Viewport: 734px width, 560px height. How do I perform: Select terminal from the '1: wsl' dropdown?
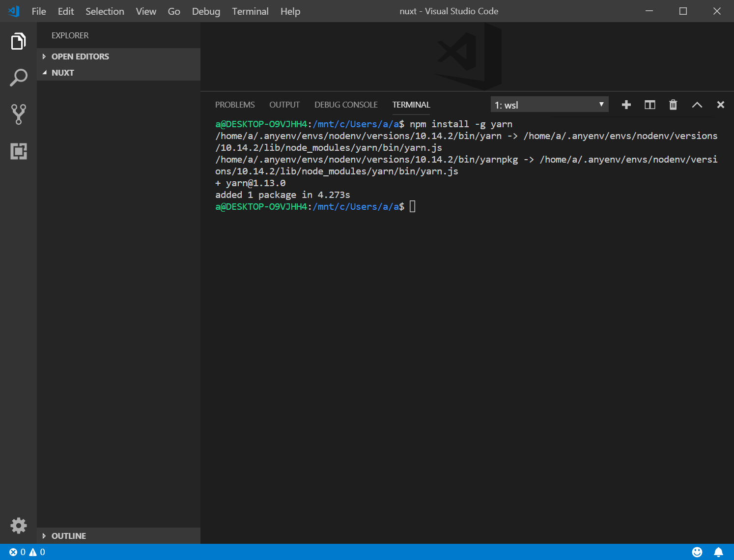(x=550, y=105)
